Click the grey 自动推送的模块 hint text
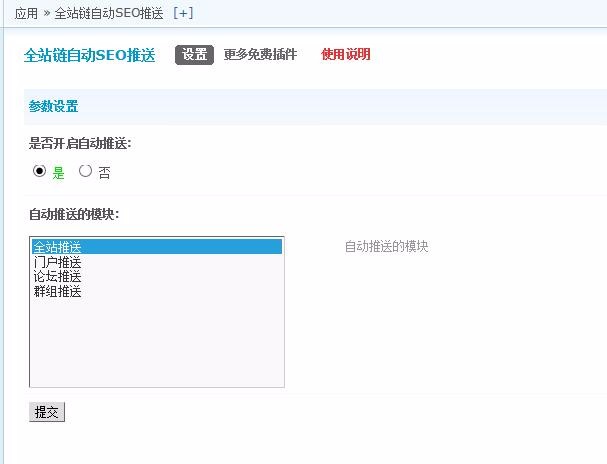 click(x=386, y=247)
